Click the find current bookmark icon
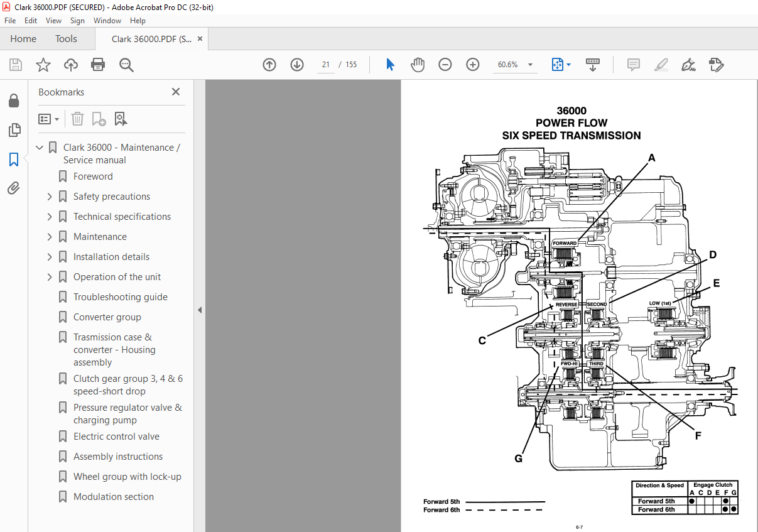 click(x=121, y=119)
